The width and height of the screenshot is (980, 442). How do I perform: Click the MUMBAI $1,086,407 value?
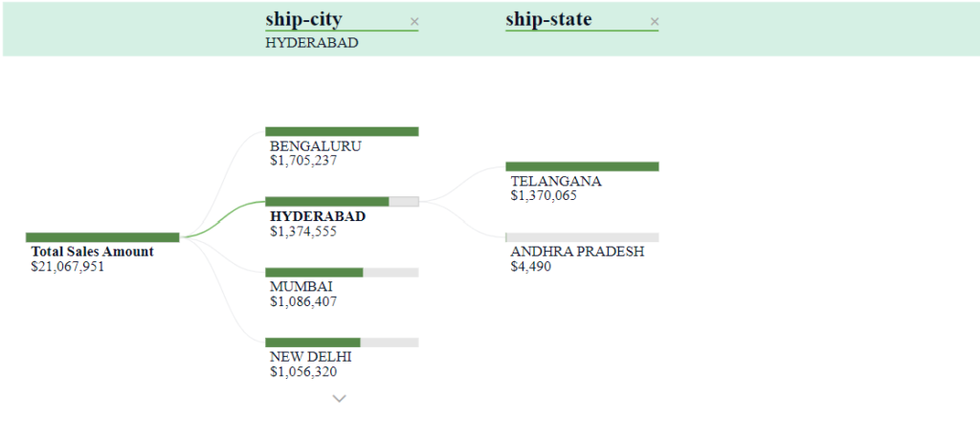303,301
